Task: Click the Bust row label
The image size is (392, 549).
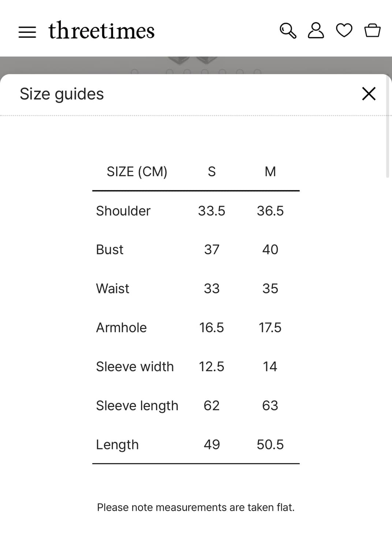Action: click(x=109, y=250)
